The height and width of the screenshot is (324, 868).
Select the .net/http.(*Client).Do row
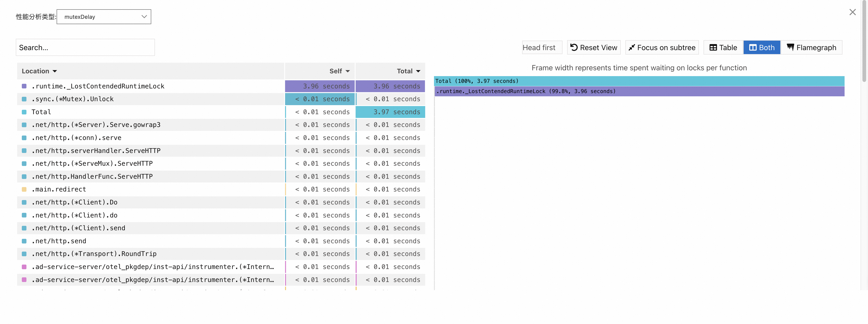pyautogui.click(x=75, y=202)
